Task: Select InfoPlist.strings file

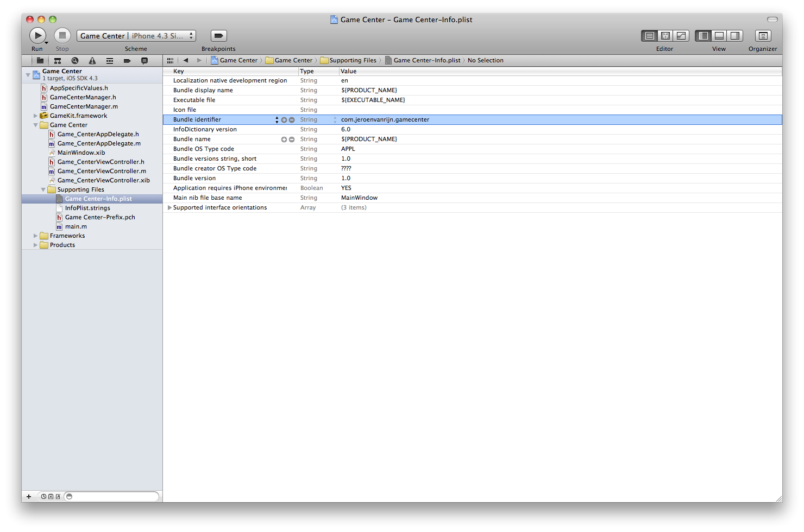Action: click(87, 208)
